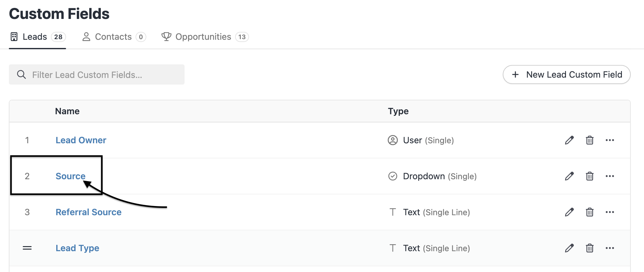Show more actions for Referral Source
The image size is (644, 272).
[x=610, y=212]
